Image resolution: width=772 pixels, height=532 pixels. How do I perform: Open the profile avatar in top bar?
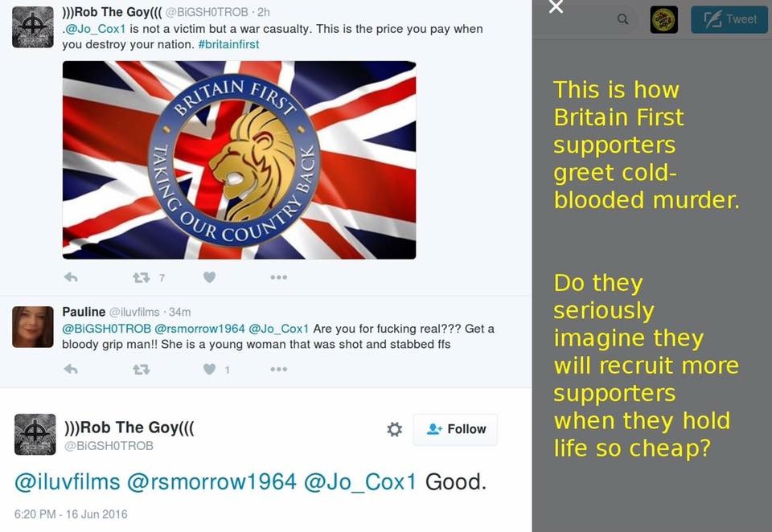(x=663, y=19)
